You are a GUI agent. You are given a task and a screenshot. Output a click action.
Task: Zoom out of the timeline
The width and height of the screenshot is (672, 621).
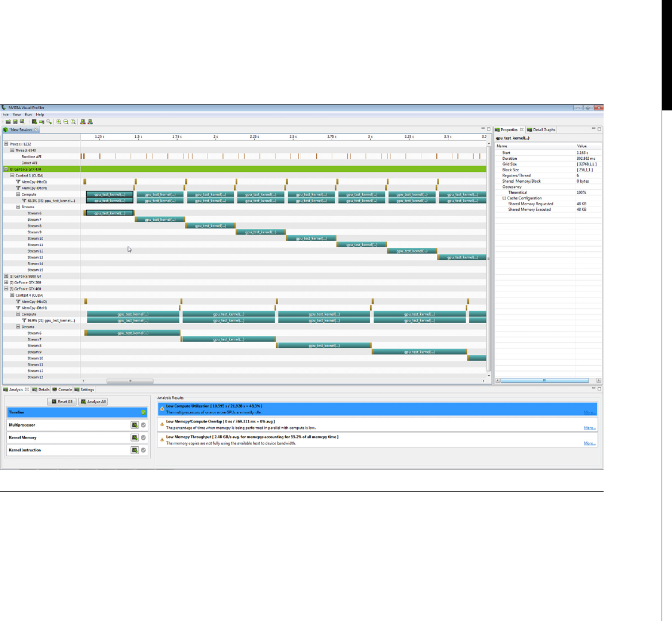(66, 122)
